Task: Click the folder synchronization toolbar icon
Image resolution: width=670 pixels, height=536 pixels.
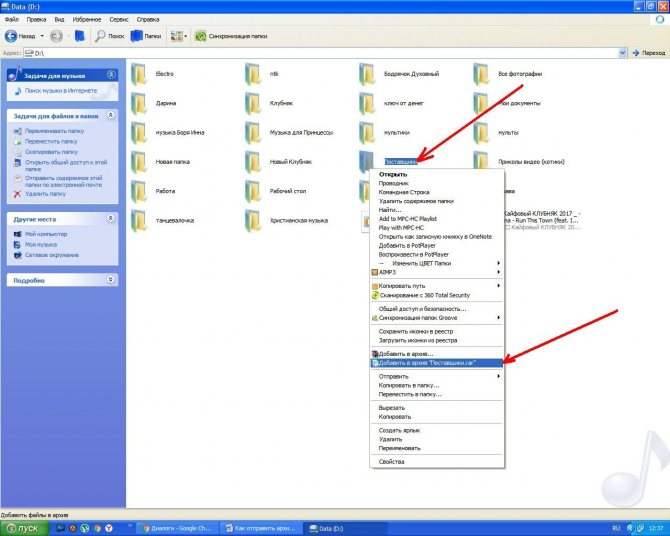Action: click(200, 36)
